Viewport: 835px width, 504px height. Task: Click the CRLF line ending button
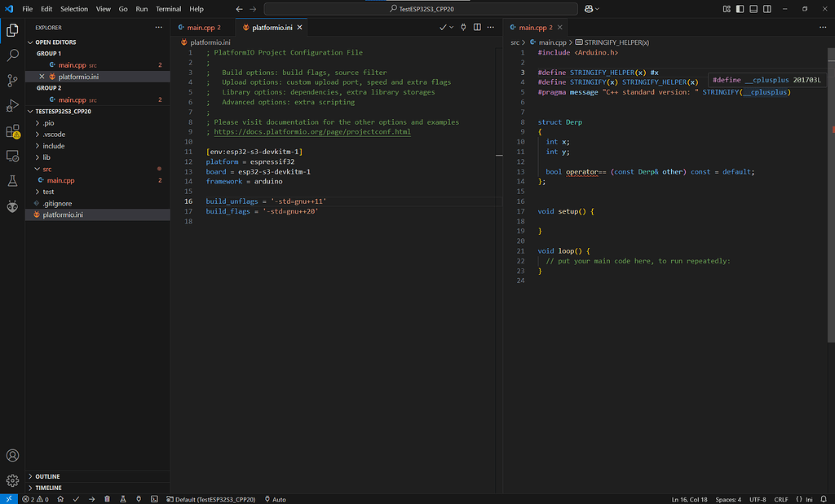pyautogui.click(x=780, y=499)
